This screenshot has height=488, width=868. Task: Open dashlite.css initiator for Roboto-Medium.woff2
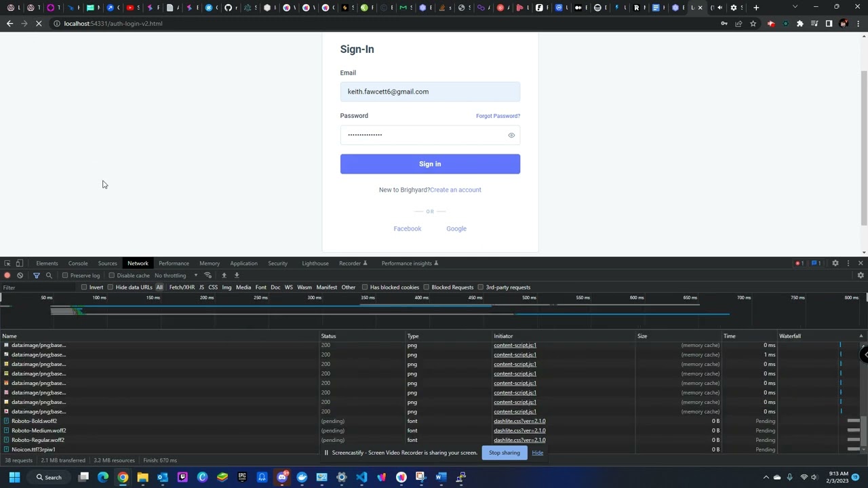pyautogui.click(x=519, y=430)
